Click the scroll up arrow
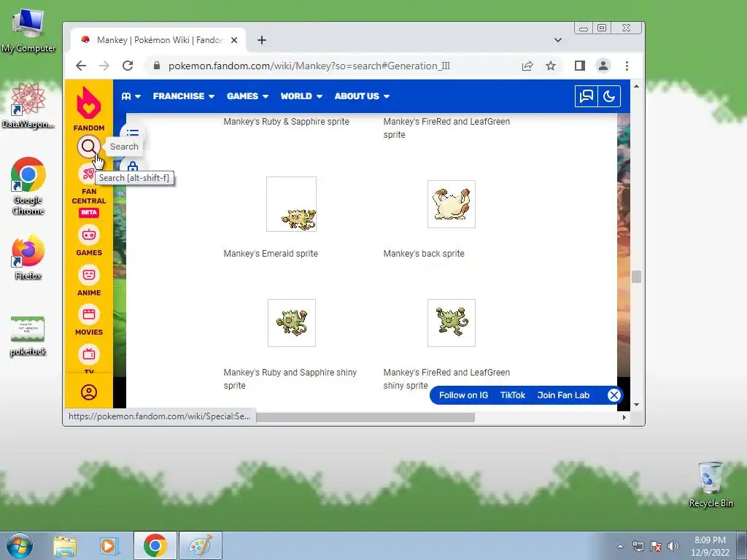The image size is (747, 560). click(x=636, y=86)
